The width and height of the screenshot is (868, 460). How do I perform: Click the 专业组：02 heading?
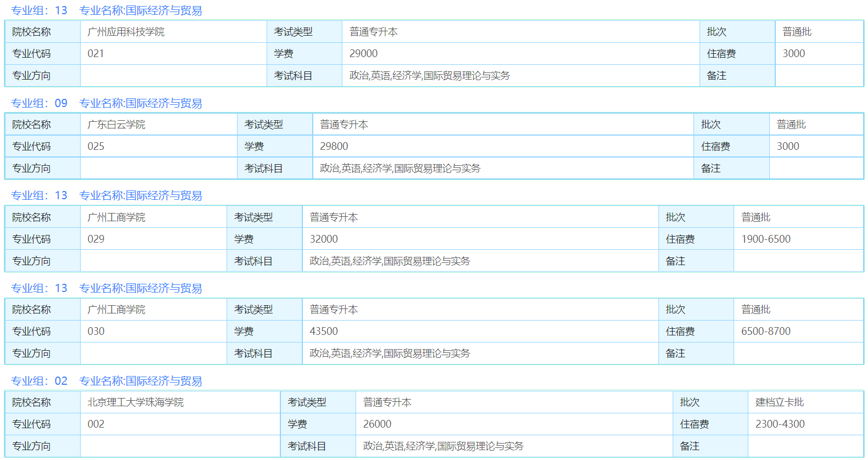pos(39,381)
